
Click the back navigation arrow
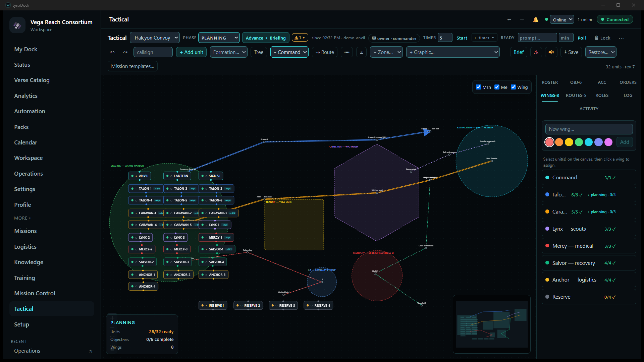pos(509,20)
